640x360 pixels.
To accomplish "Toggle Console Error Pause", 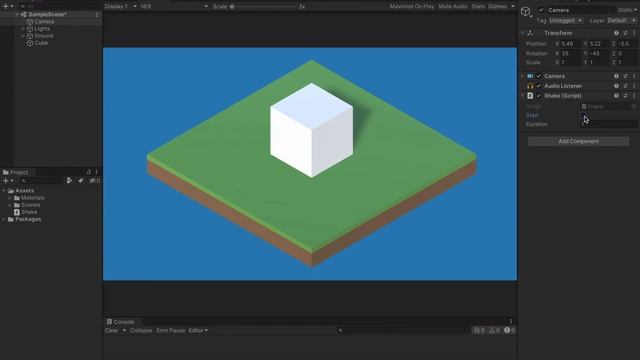I will coord(171,331).
